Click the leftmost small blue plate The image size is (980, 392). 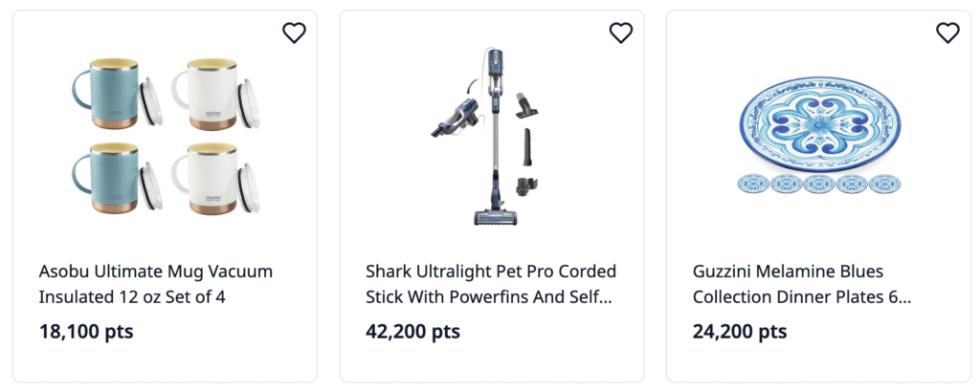(752, 183)
